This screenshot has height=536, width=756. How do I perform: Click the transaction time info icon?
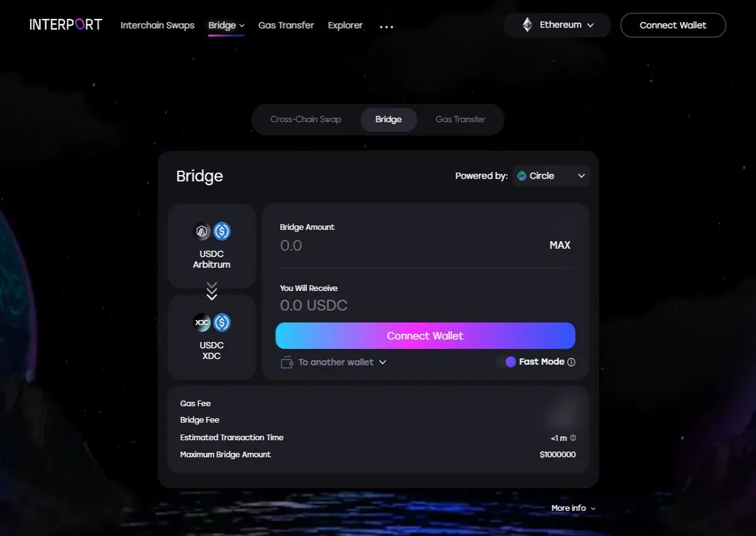(573, 438)
